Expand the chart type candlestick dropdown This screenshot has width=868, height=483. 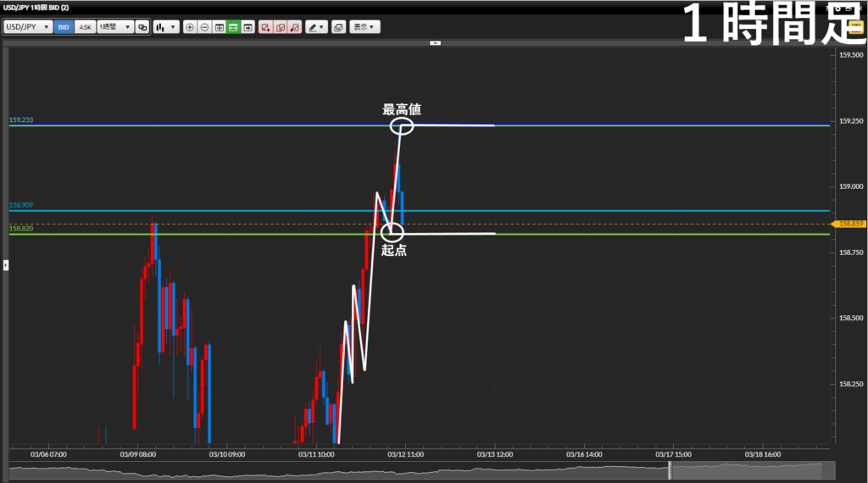(166, 27)
